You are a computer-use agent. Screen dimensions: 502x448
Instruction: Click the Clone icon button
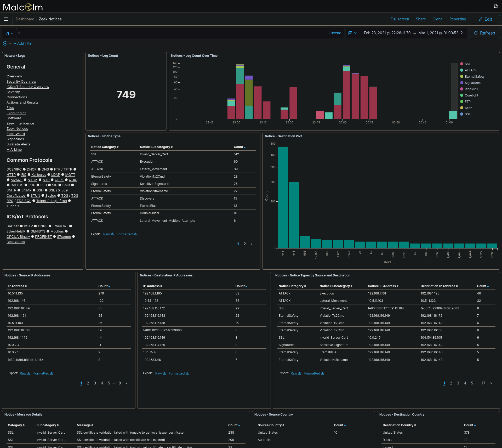coord(438,19)
